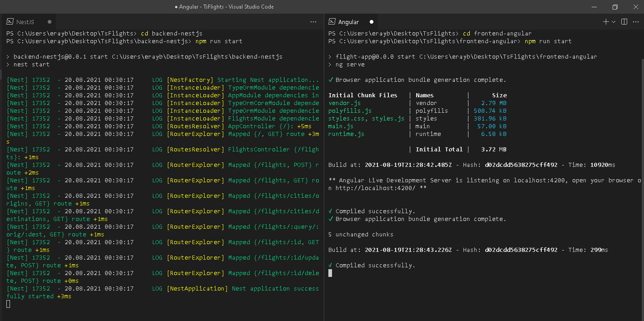Focus the NestJS terminal at its cursor
644x321 pixels.
[8, 304]
